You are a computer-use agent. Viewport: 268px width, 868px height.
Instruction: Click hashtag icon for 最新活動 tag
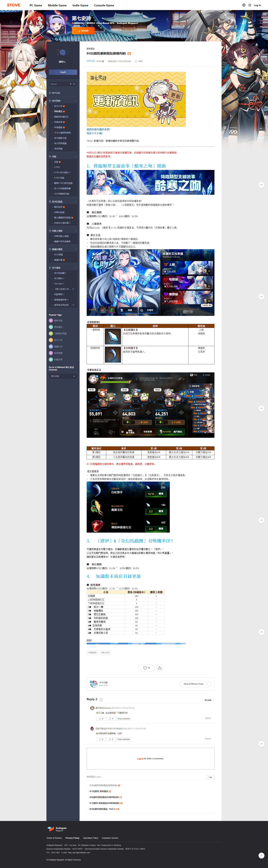(51, 320)
